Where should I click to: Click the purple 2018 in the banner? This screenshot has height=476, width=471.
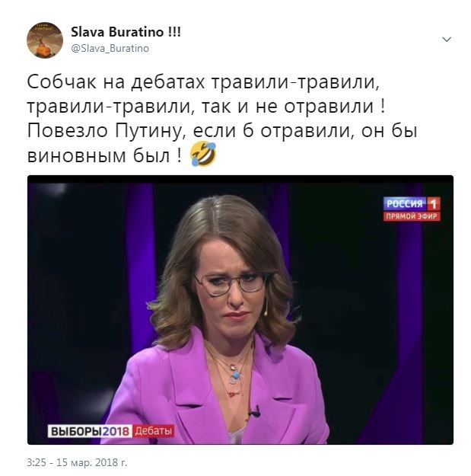coord(117,431)
